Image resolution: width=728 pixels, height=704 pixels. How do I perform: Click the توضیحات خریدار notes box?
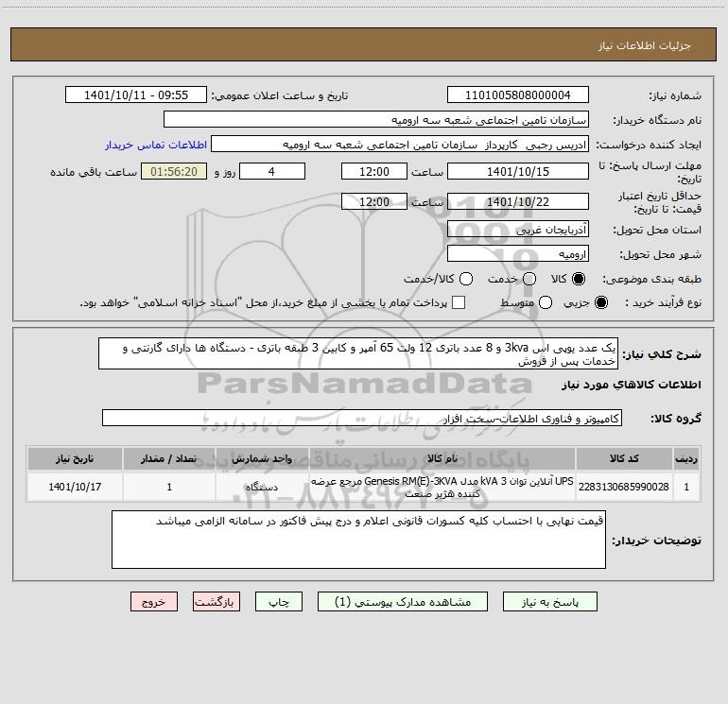358,540
